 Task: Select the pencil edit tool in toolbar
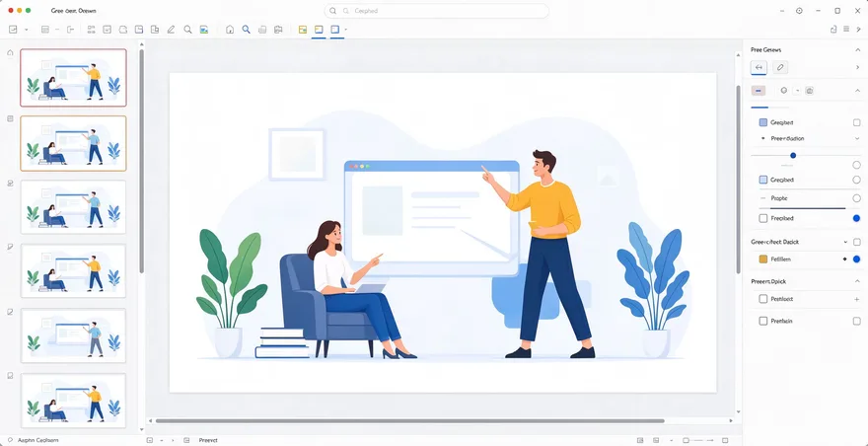coord(171,30)
